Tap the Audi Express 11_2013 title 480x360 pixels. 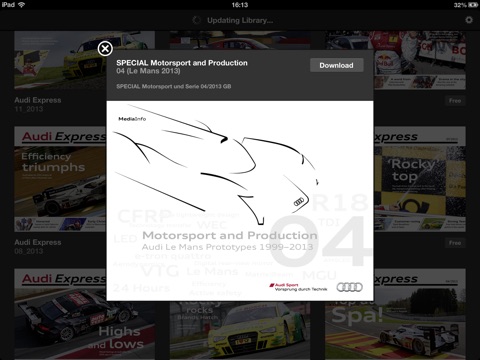click(x=38, y=100)
